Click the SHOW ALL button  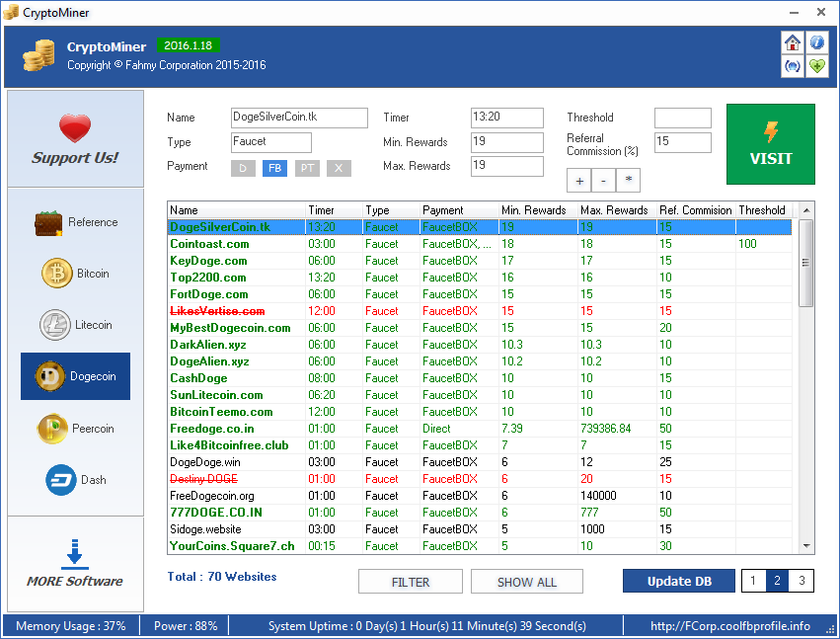(527, 582)
